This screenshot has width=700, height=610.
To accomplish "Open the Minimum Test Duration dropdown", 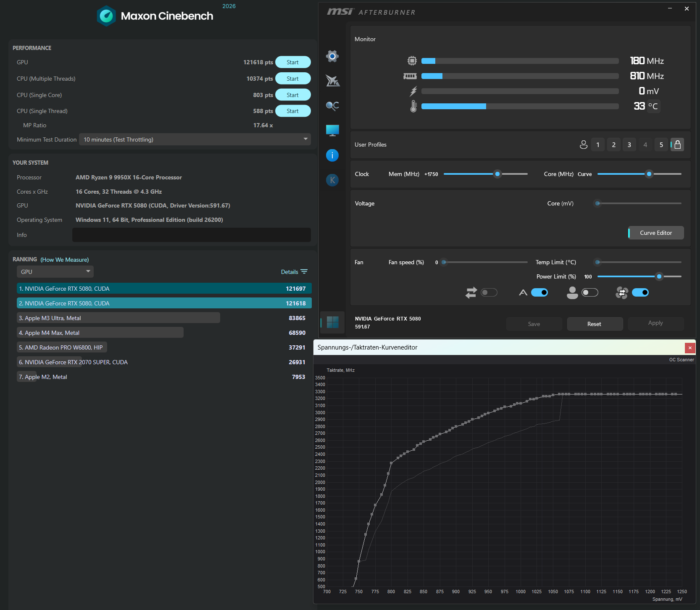I will point(195,139).
